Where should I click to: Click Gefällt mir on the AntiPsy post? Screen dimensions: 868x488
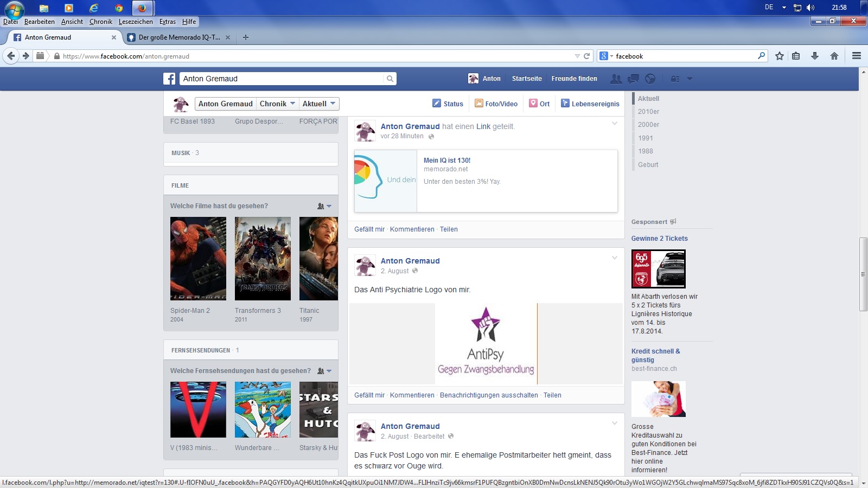[x=369, y=395]
